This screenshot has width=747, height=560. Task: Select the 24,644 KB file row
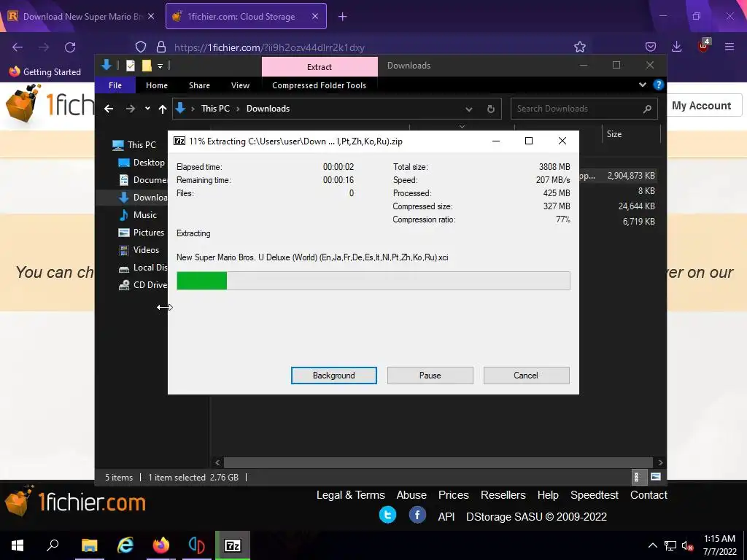point(619,206)
